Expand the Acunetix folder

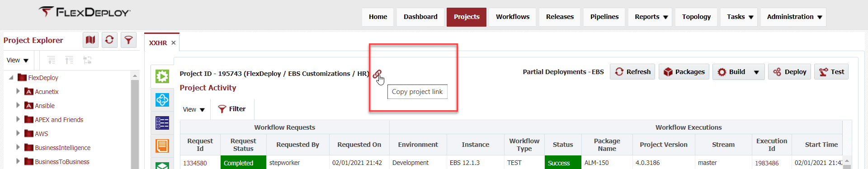(18, 91)
